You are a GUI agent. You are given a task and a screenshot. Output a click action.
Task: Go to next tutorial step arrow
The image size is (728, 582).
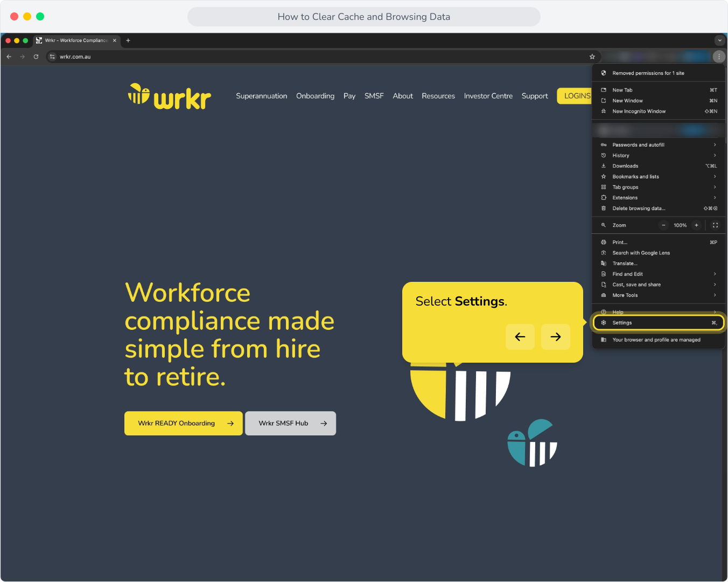[x=556, y=337]
